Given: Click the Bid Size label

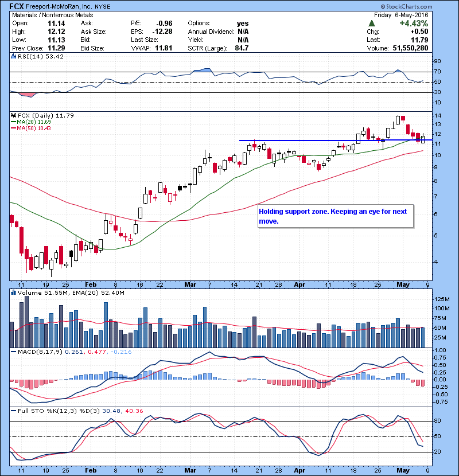Looking at the screenshot, I should (92, 48).
